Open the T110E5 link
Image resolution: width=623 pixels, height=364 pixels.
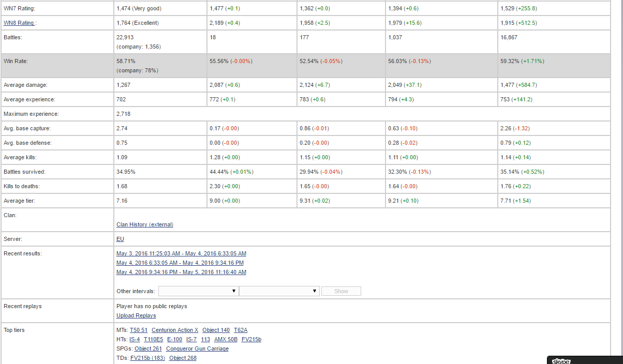coord(154,339)
